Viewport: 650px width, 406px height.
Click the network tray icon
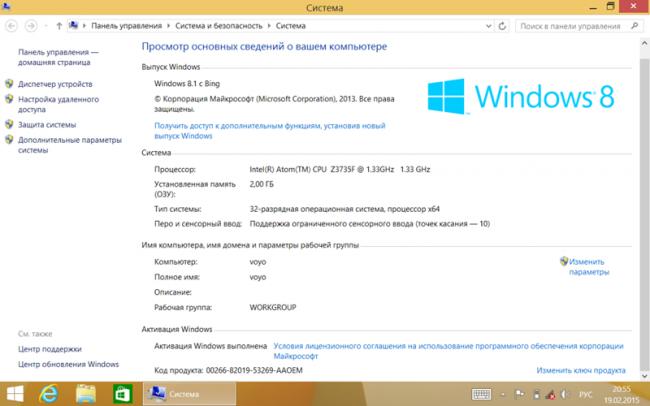click(x=551, y=394)
